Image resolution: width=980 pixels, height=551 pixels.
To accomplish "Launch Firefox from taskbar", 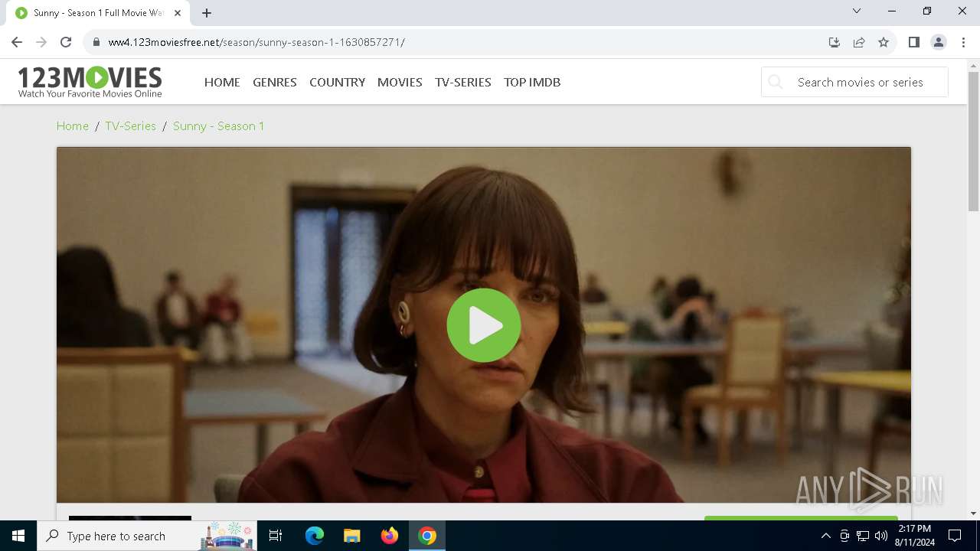I will pos(390,536).
